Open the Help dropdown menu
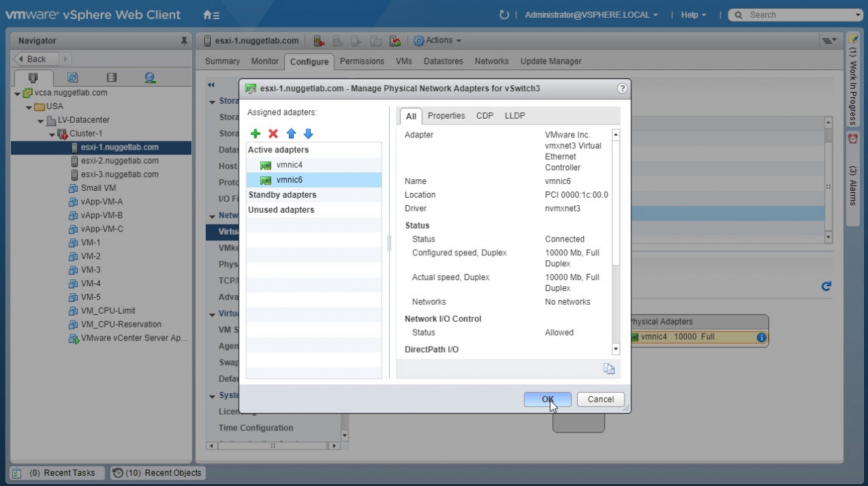The height and width of the screenshot is (486, 868). 693,15
